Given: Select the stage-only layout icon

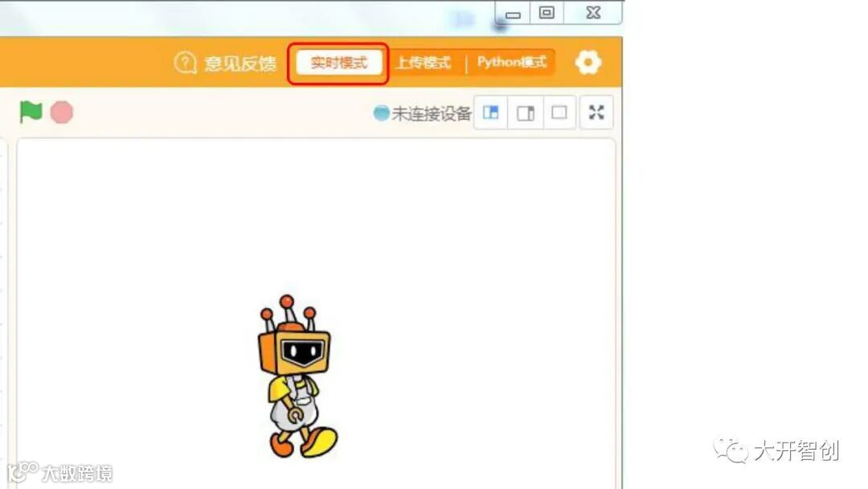Looking at the screenshot, I should pyautogui.click(x=559, y=113).
